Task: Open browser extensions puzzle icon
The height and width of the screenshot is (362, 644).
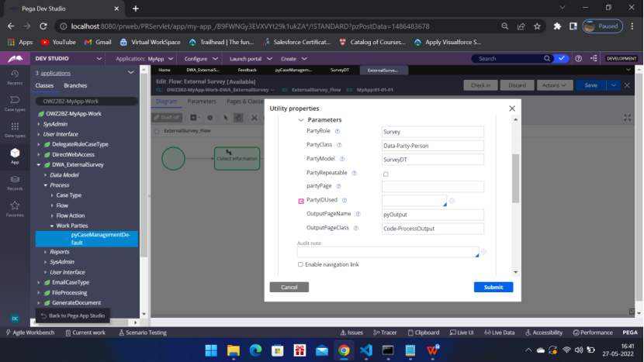Action: coord(557,26)
